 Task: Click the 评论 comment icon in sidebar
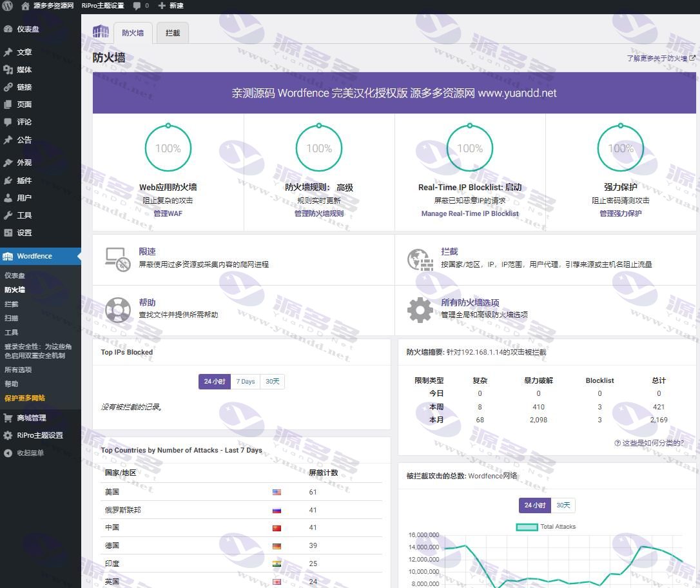pyautogui.click(x=8, y=122)
